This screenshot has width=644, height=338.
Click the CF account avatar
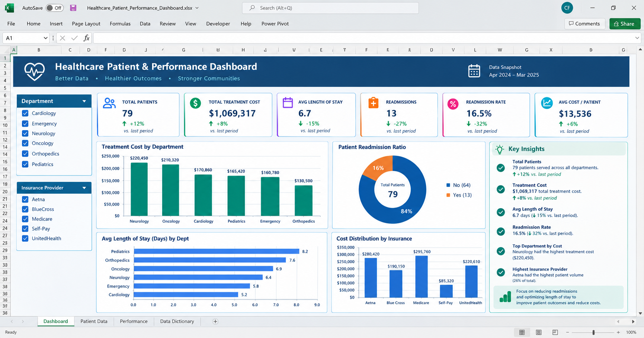tap(567, 8)
